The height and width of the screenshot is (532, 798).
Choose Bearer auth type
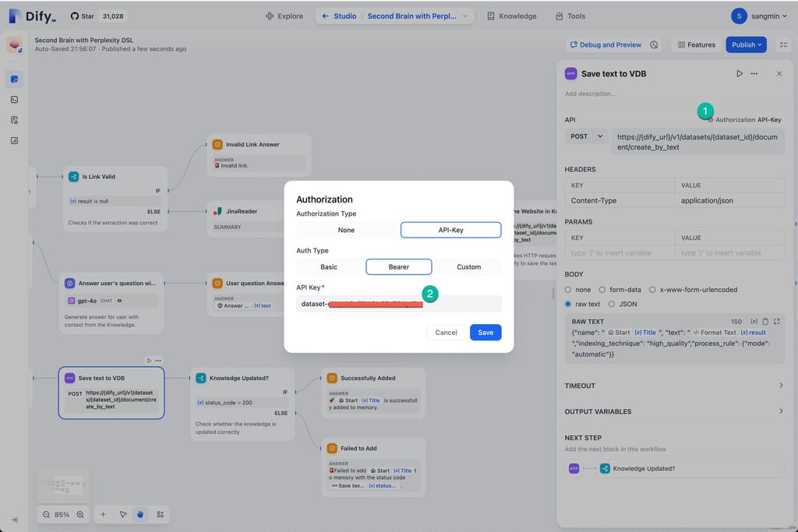click(399, 266)
